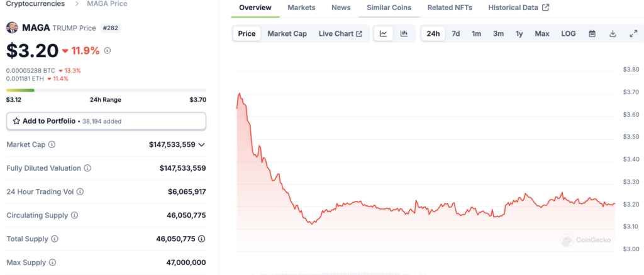Click the MAGA coin logo
This screenshot has height=275, width=644.
[x=13, y=28]
